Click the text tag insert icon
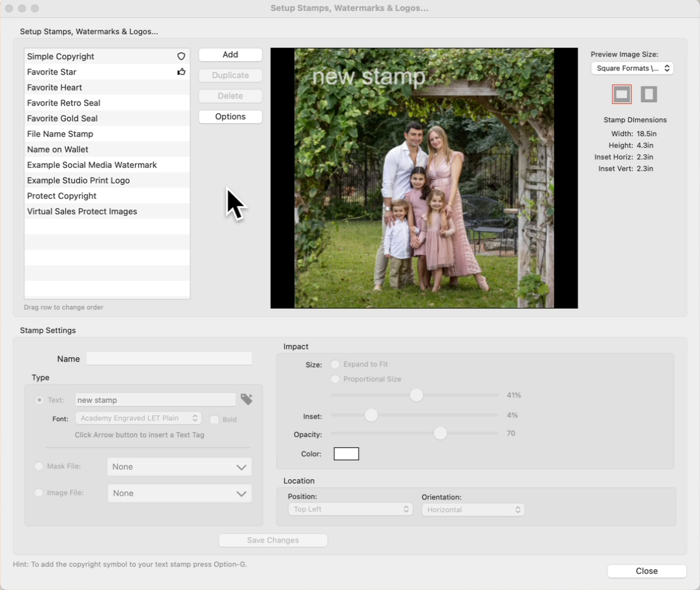The image size is (700, 590). point(246,400)
